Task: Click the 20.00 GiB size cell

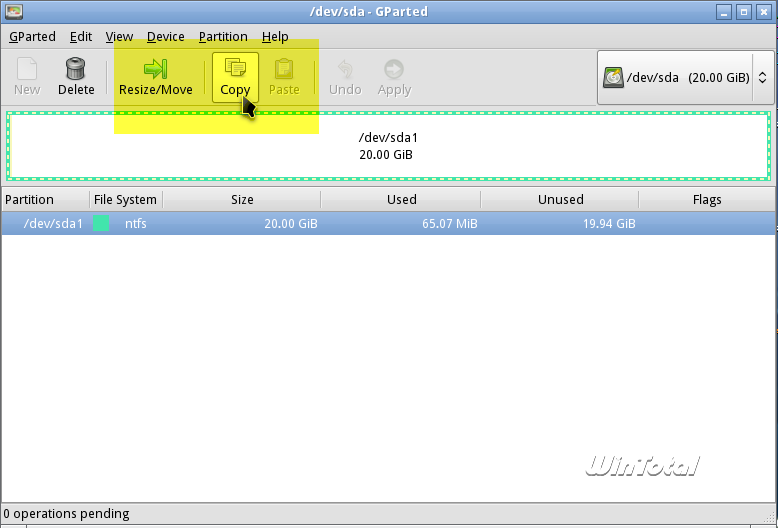Action: point(291,224)
